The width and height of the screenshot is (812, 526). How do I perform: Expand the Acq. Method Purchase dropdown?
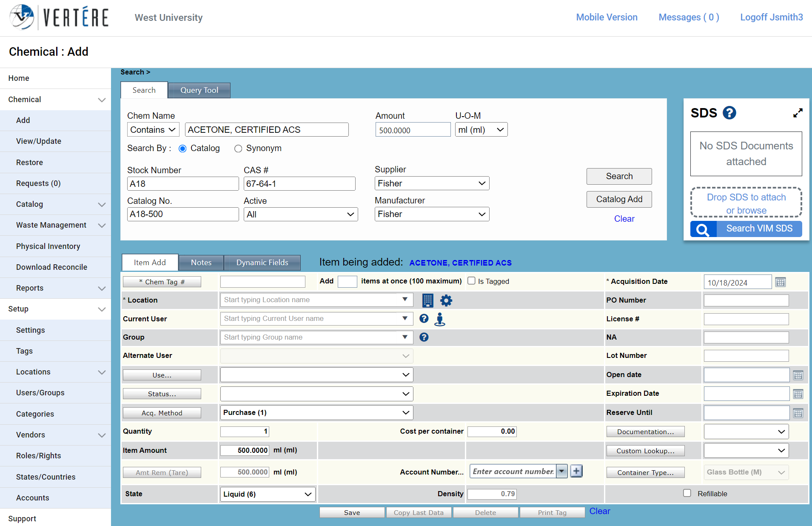coord(316,412)
